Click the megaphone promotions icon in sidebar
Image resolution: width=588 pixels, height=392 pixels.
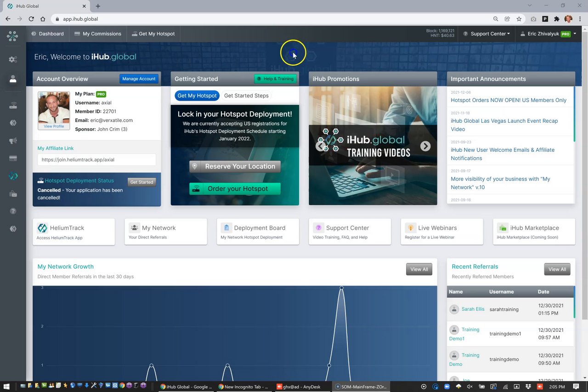coord(13,141)
